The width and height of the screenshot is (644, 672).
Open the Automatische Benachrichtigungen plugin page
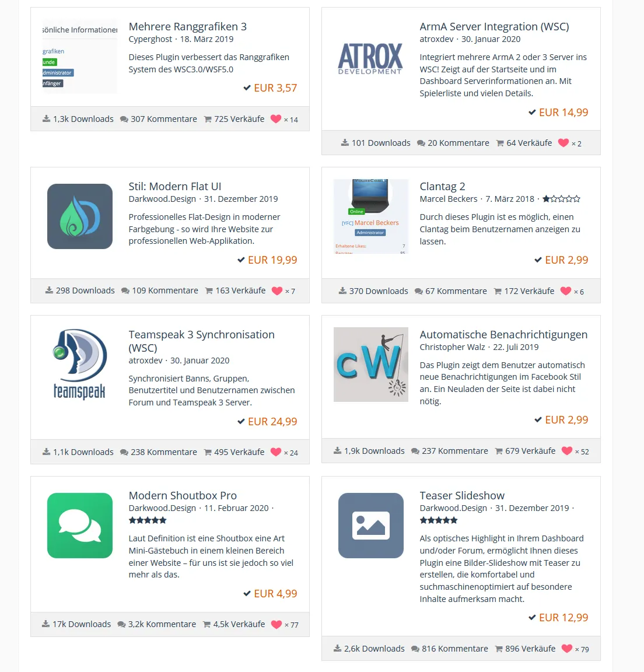coord(503,335)
